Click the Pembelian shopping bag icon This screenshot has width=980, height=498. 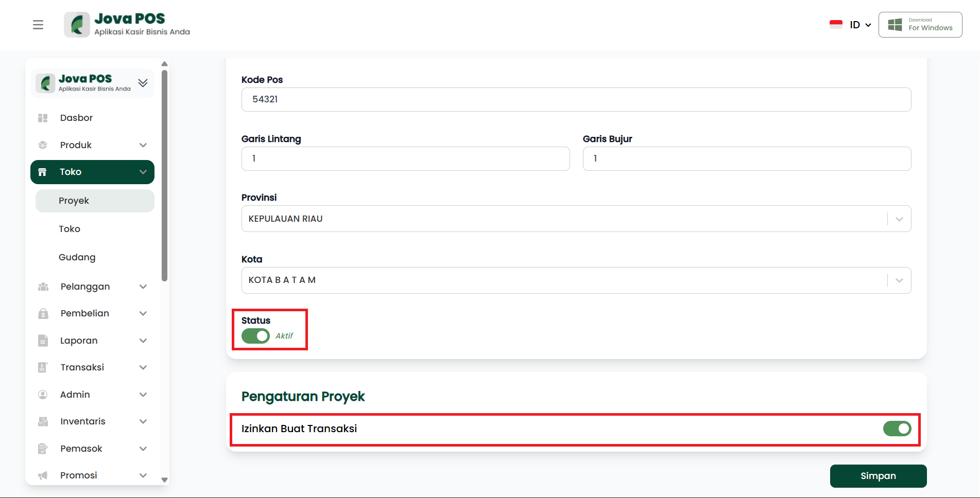pyautogui.click(x=43, y=313)
